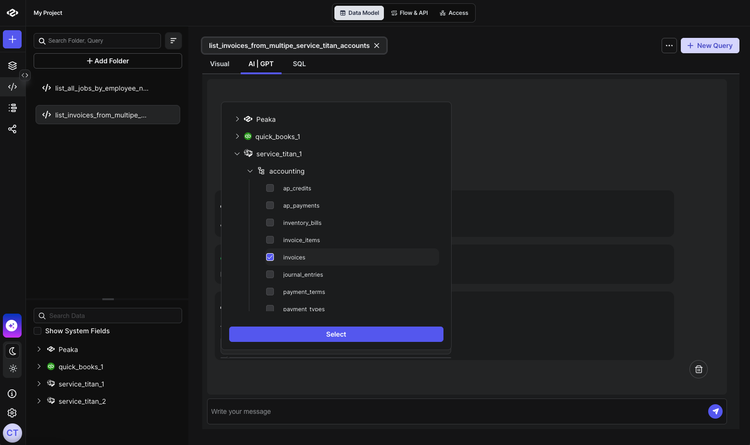Open the Flow & API tab
Viewport: 750px width, 445px height.
click(x=411, y=13)
